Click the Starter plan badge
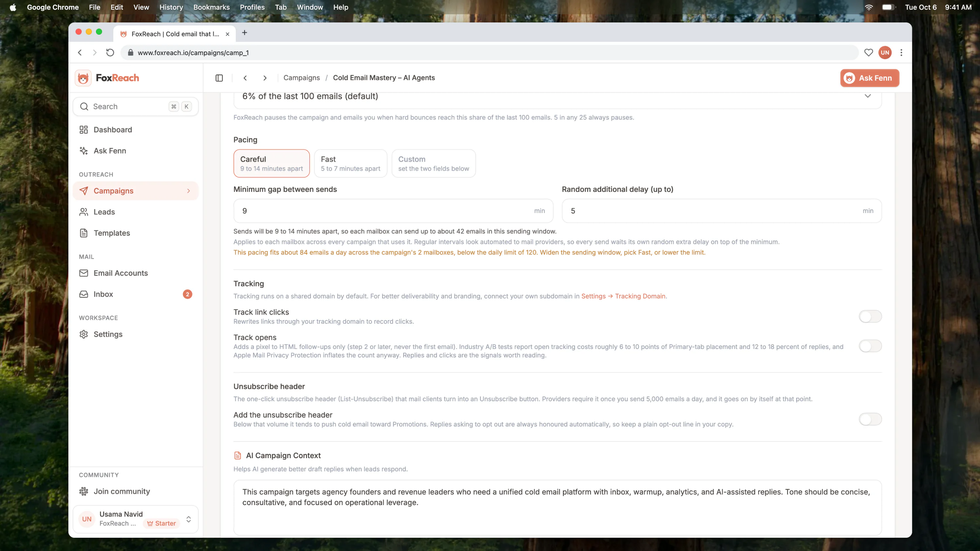 pos(162,524)
